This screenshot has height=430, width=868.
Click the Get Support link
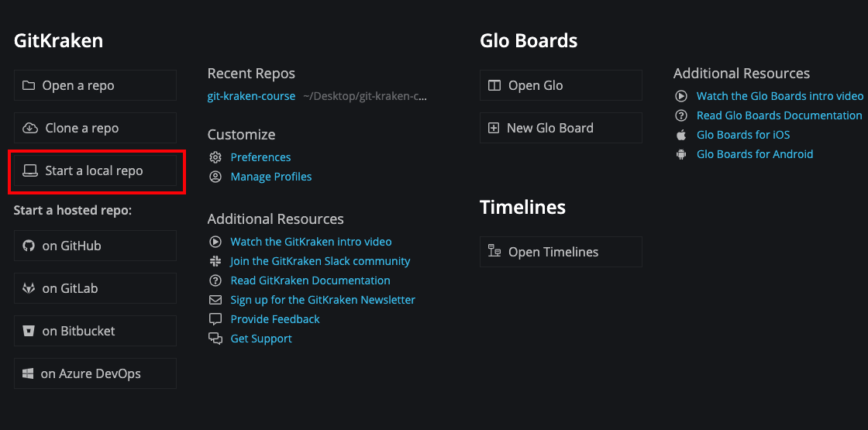click(261, 339)
